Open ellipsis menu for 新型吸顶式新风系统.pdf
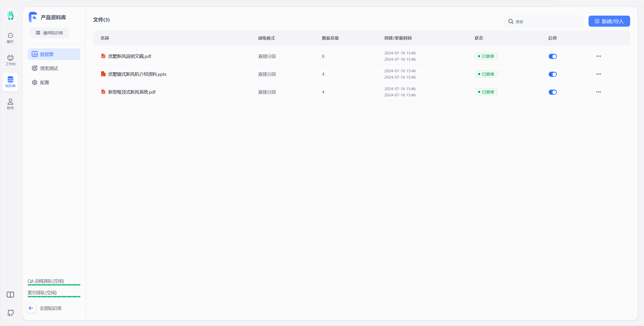This screenshot has width=644, height=326. point(598,92)
